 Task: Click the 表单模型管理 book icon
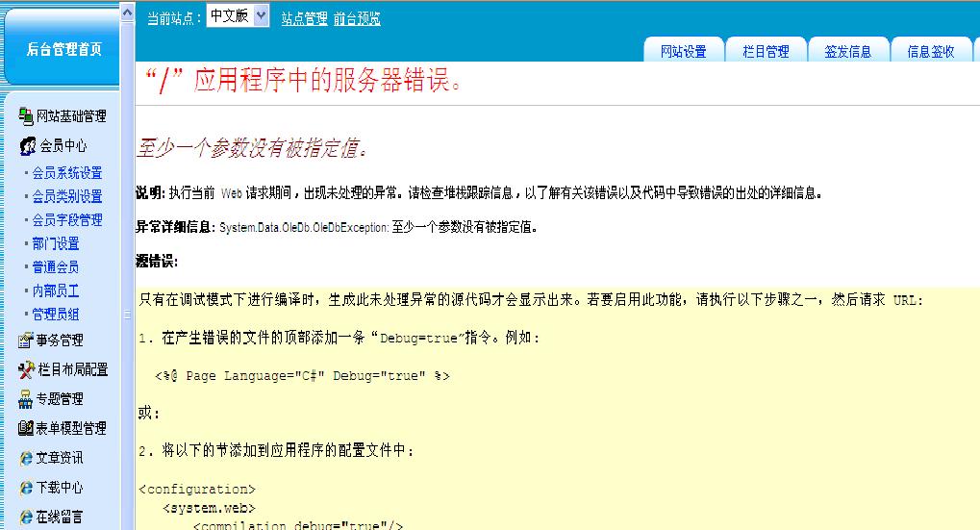(x=26, y=428)
